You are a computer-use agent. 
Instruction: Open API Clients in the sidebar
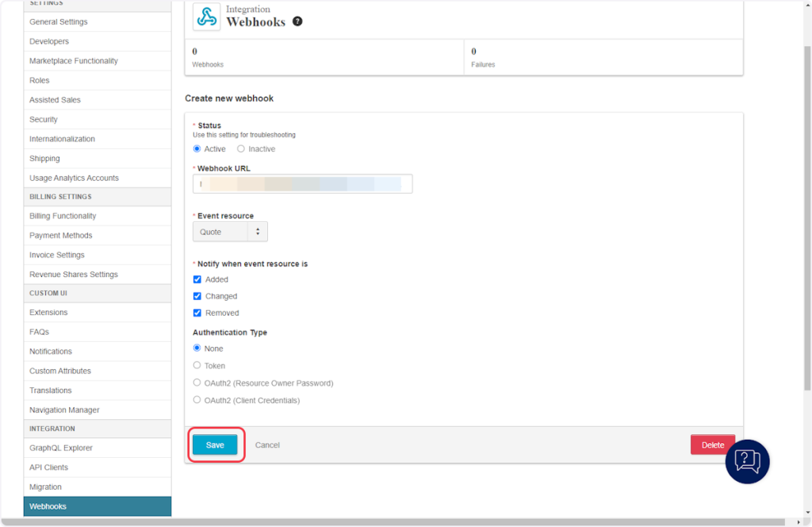pyautogui.click(x=49, y=467)
